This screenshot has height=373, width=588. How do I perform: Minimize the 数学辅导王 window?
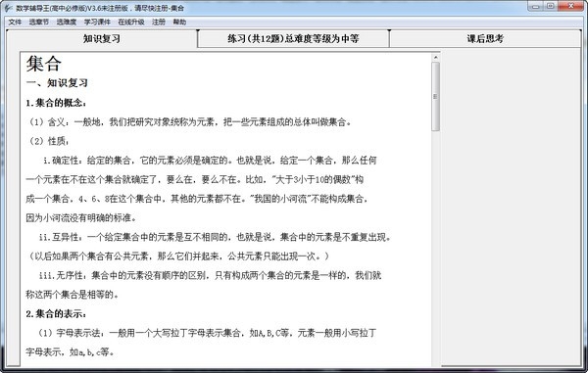tap(536, 6)
